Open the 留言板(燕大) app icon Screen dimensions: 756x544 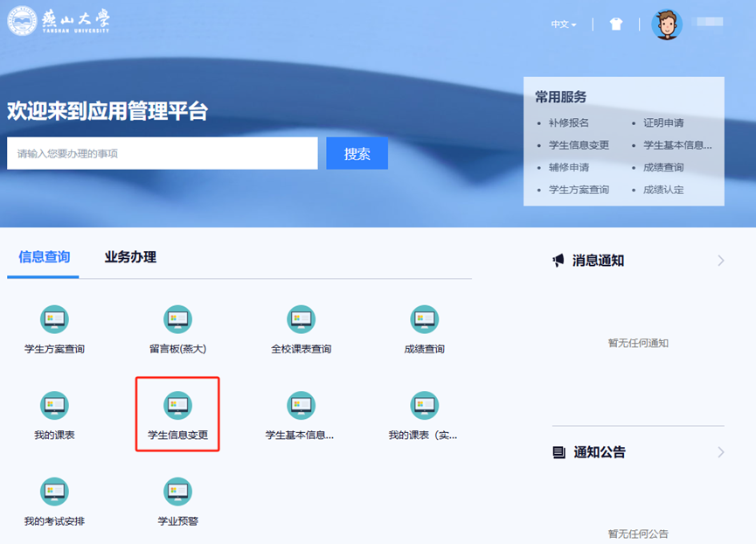(x=177, y=320)
